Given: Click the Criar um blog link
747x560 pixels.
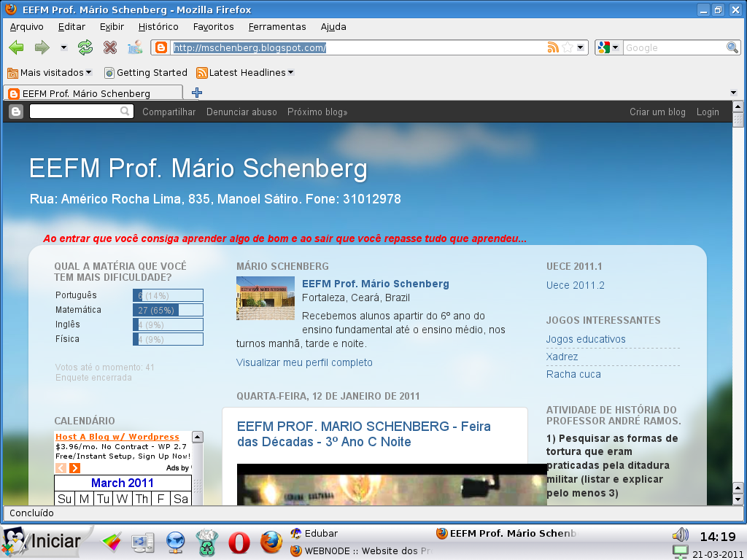Looking at the screenshot, I should click(657, 112).
